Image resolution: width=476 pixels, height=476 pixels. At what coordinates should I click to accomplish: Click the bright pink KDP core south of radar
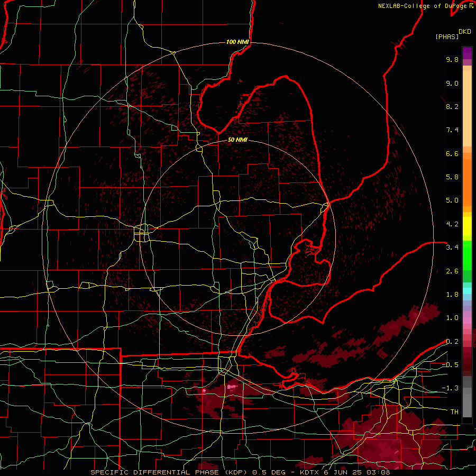click(x=232, y=387)
